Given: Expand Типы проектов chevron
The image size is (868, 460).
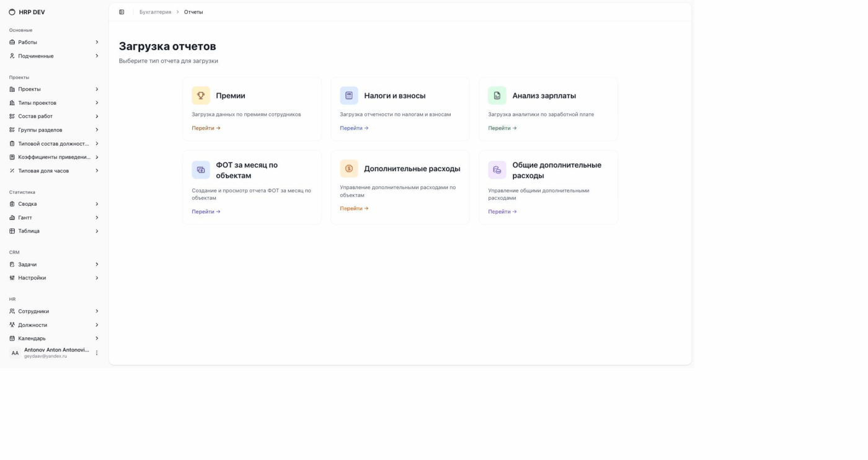Looking at the screenshot, I should [x=97, y=103].
